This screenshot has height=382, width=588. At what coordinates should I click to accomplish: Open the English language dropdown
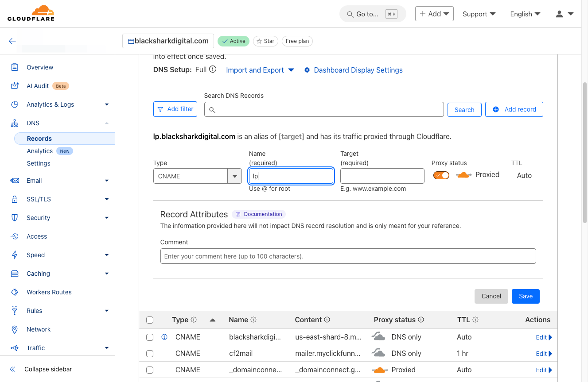525,14
